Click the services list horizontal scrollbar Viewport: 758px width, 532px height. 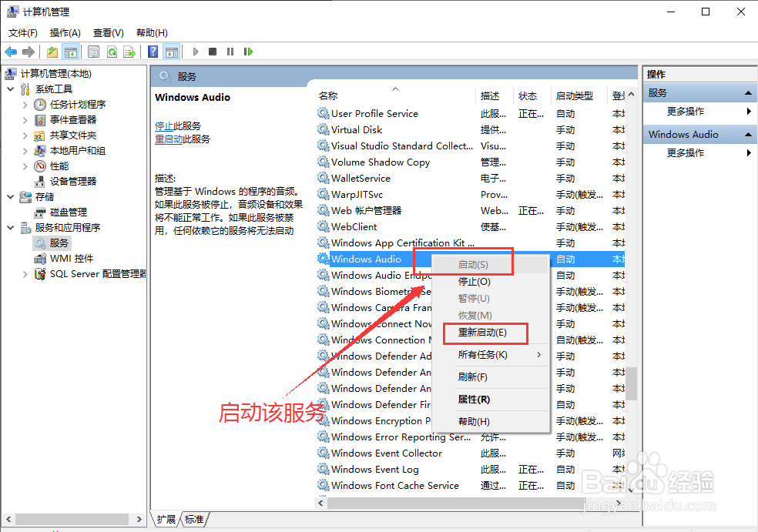pyautogui.click(x=456, y=503)
